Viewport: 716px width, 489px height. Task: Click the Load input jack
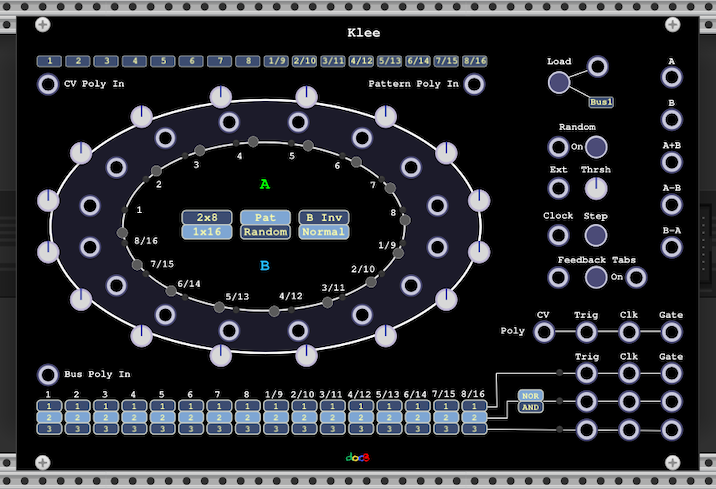[598, 67]
